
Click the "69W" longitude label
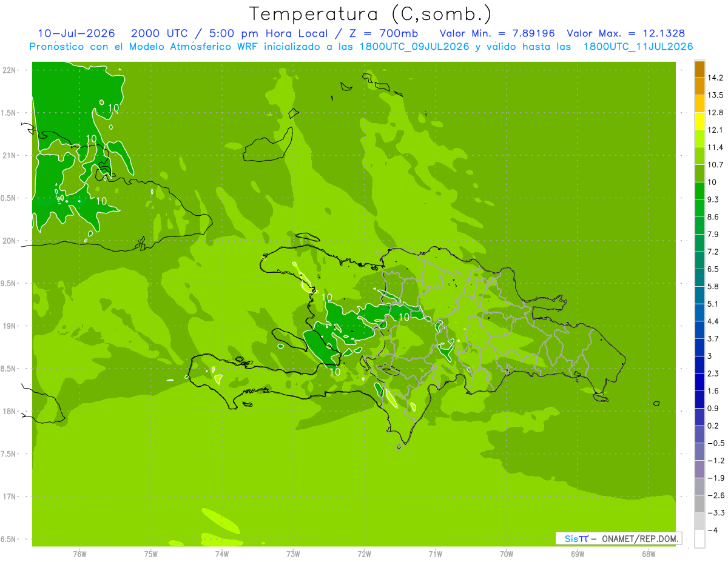click(x=578, y=554)
